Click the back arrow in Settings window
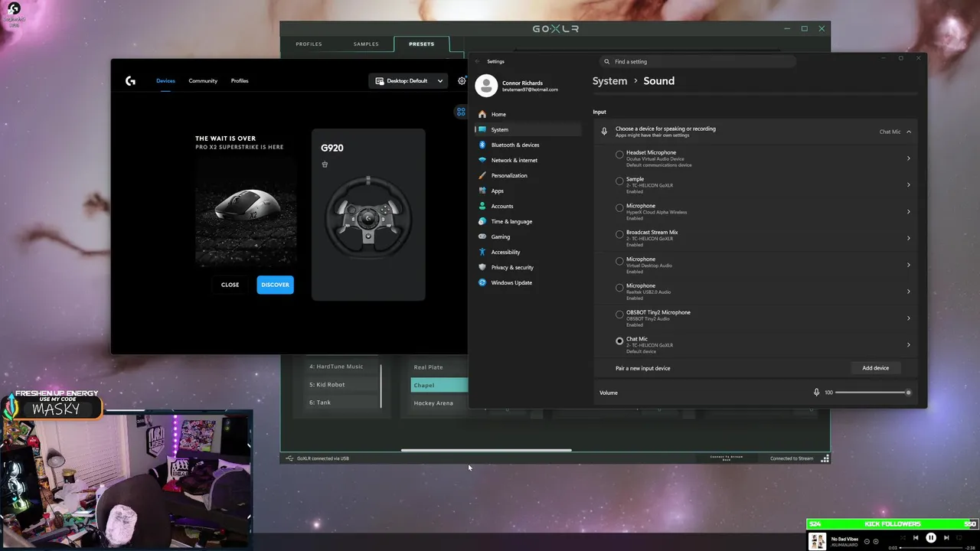 [478, 61]
